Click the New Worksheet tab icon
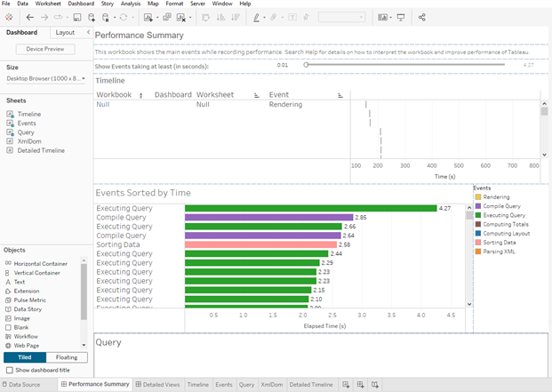The height and width of the screenshot is (392, 552). pyautogui.click(x=346, y=384)
